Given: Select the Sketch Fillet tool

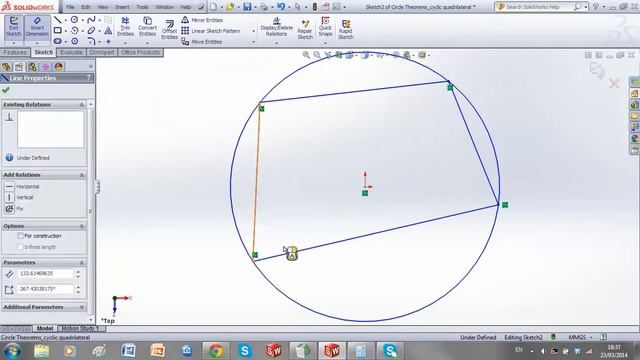Looking at the screenshot, I should pos(91,41).
